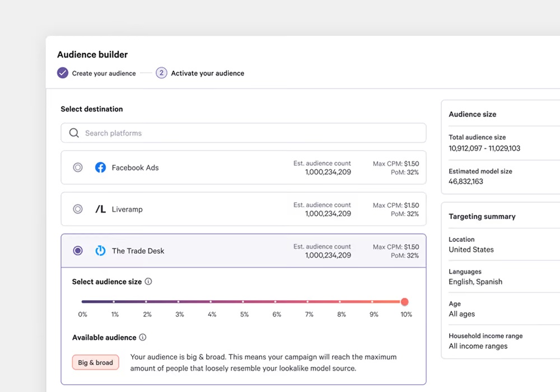Go to Create your audience step
Screen dimensions: 560x392
click(x=104, y=73)
